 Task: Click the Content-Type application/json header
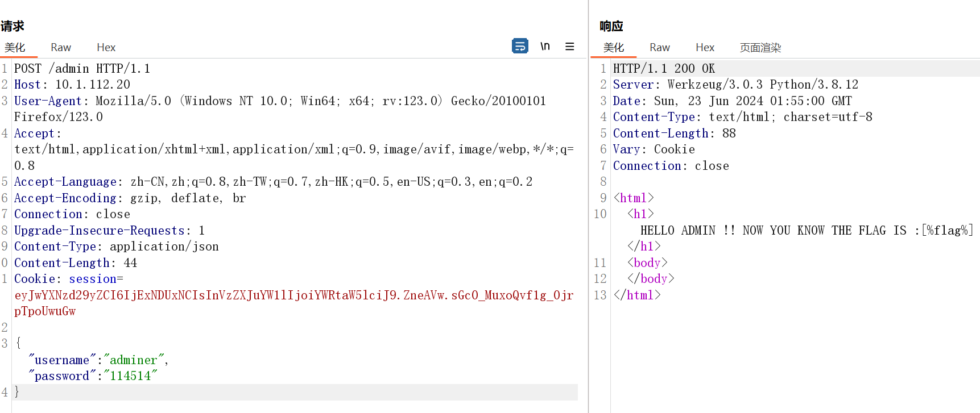[117, 247]
